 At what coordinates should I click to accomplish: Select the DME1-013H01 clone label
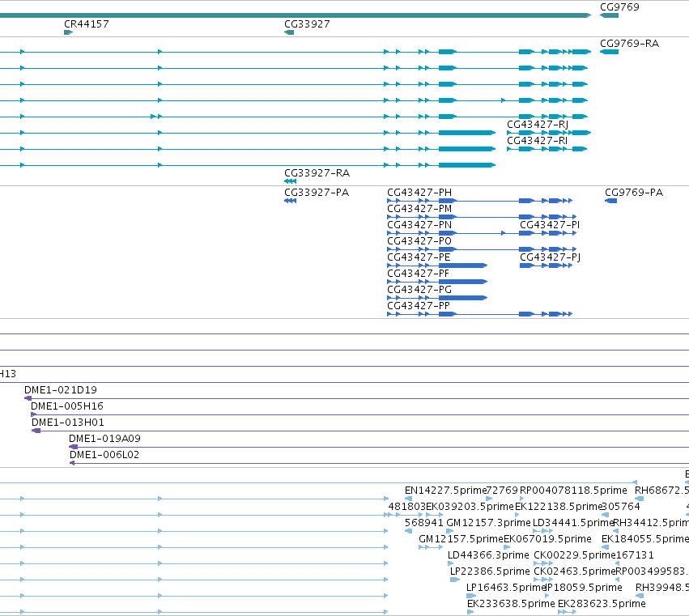[x=68, y=423]
